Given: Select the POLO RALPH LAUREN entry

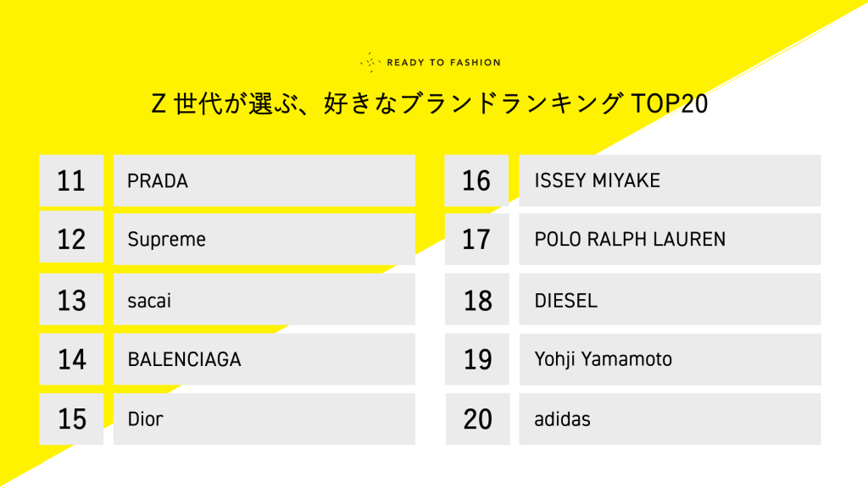Looking at the screenshot, I should point(670,239).
